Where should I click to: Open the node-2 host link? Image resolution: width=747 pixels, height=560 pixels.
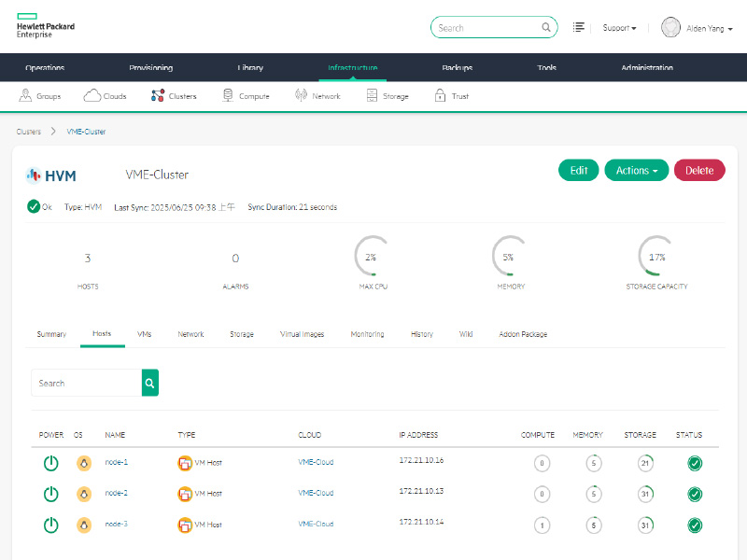pyautogui.click(x=116, y=493)
